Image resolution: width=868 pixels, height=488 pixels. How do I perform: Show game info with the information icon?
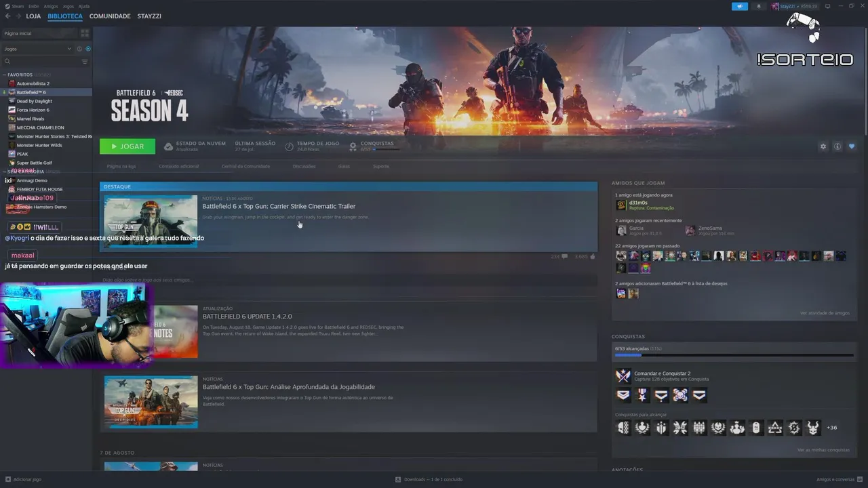837,146
